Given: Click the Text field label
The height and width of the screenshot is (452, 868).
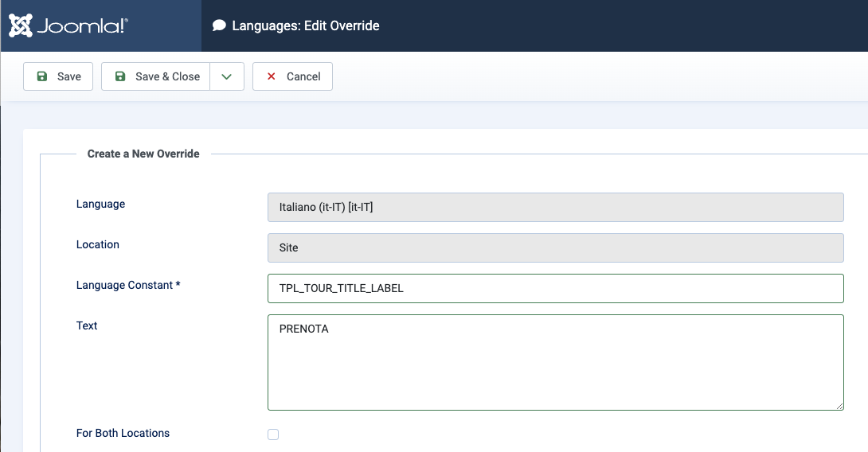Looking at the screenshot, I should click(87, 325).
